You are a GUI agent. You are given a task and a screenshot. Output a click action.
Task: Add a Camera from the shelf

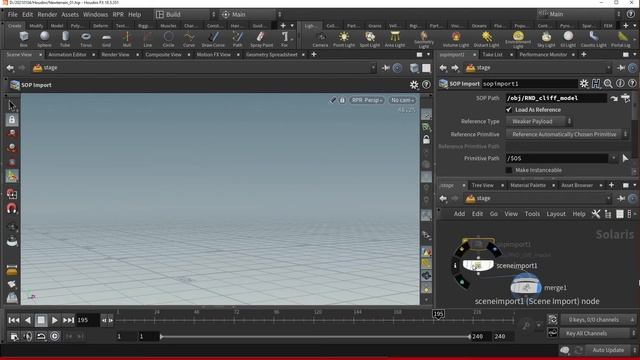tap(320, 39)
